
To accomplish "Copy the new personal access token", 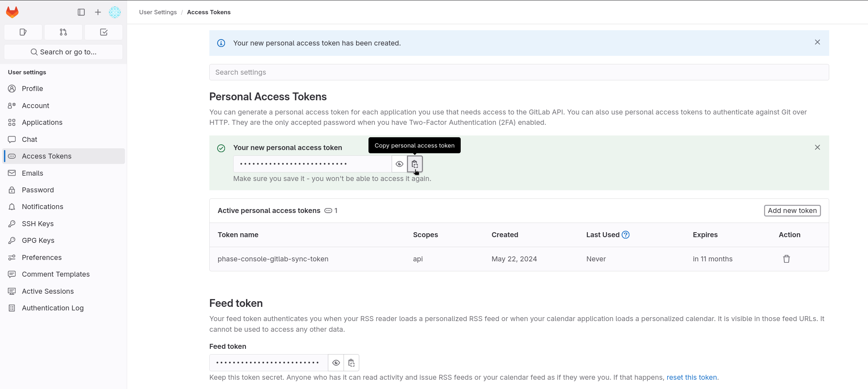I will (x=414, y=164).
